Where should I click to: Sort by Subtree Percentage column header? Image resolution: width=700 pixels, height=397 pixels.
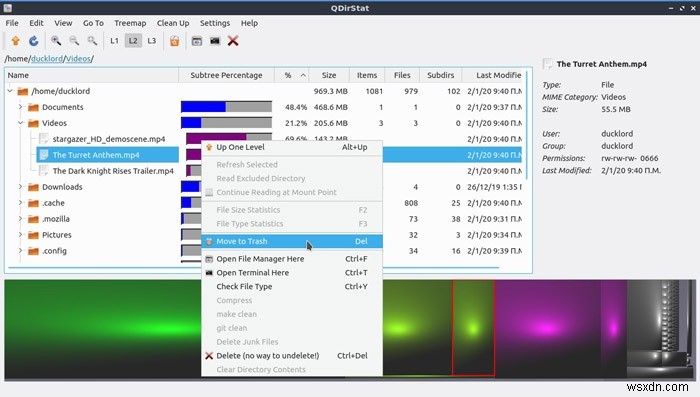(x=226, y=75)
